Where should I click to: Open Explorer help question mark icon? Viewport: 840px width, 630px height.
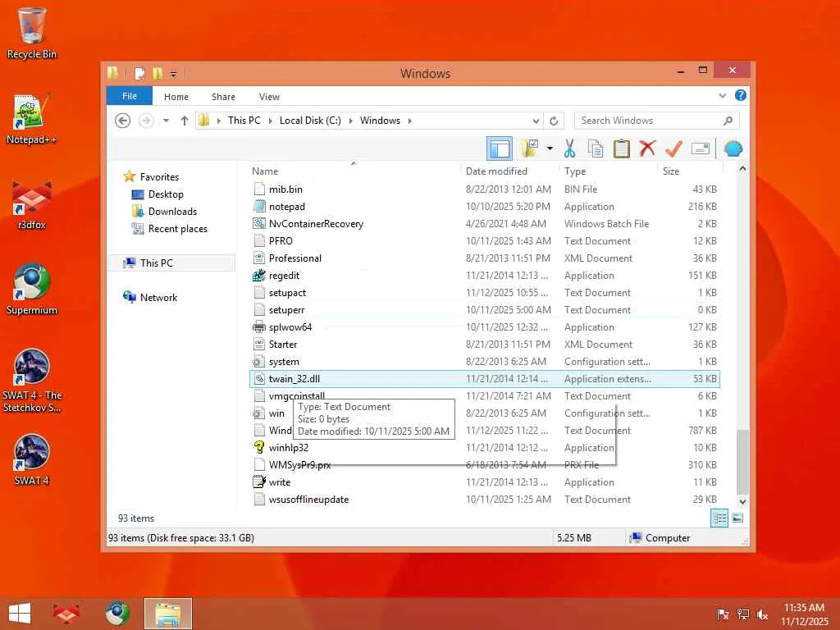point(741,95)
